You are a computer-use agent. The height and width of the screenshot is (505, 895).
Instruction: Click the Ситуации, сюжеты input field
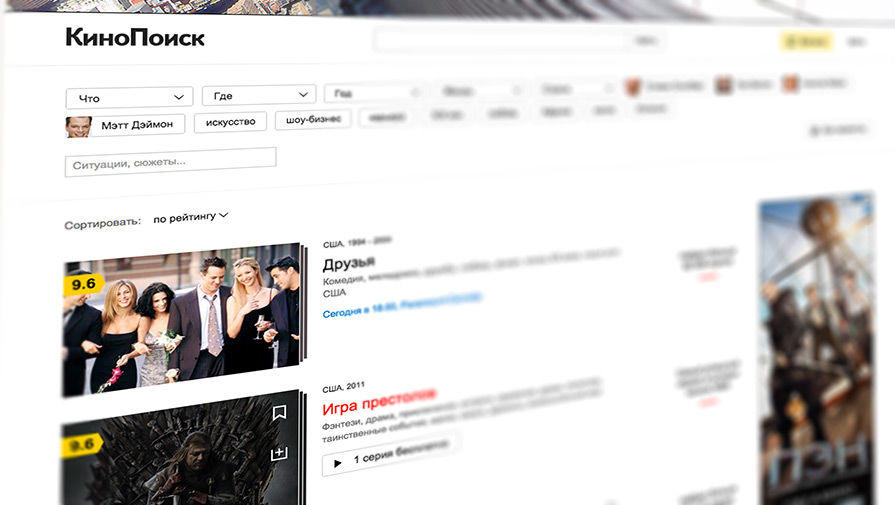click(170, 161)
